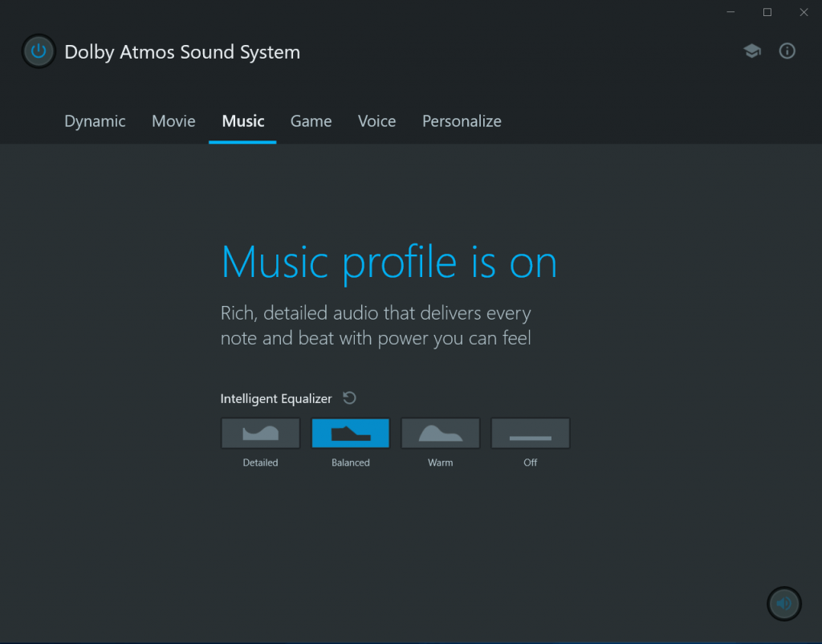This screenshot has height=644, width=822.
Task: Click the Balanced equalizer curve icon
Action: pyautogui.click(x=350, y=433)
